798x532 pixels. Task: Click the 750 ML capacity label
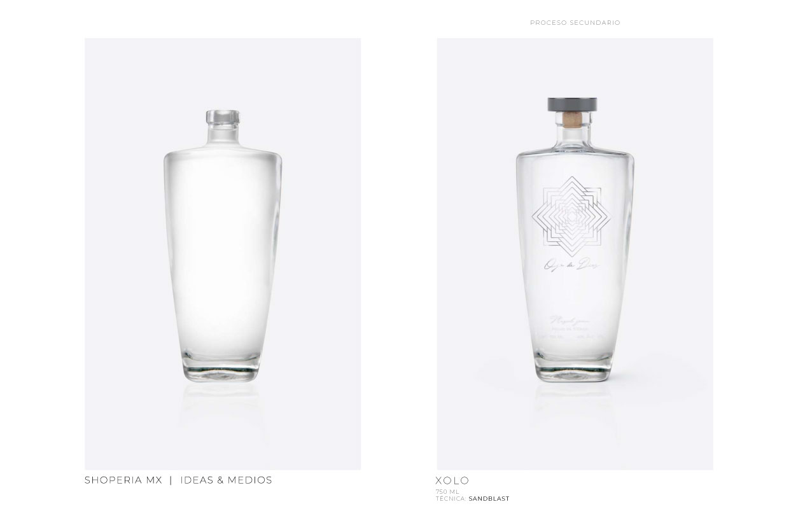tap(447, 492)
